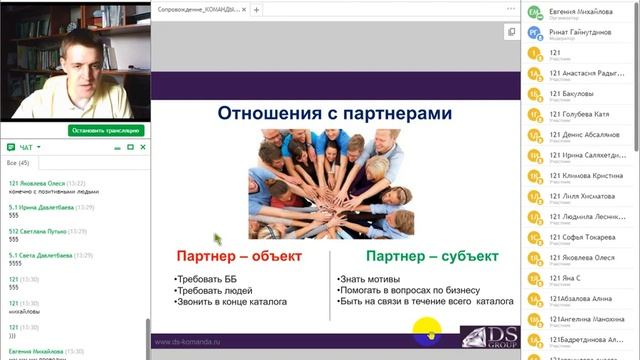Click avatar next to 121 Яна С
Image resolution: width=640 pixels, height=360 pixels.
[x=534, y=278]
